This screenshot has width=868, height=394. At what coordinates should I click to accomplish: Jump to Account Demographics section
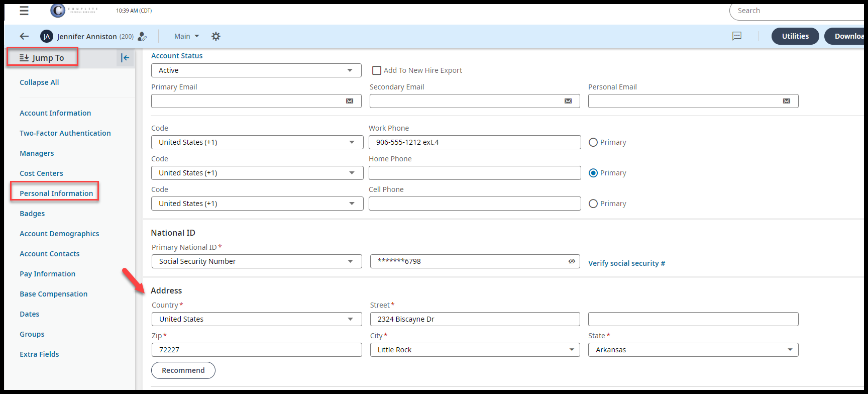(x=59, y=234)
